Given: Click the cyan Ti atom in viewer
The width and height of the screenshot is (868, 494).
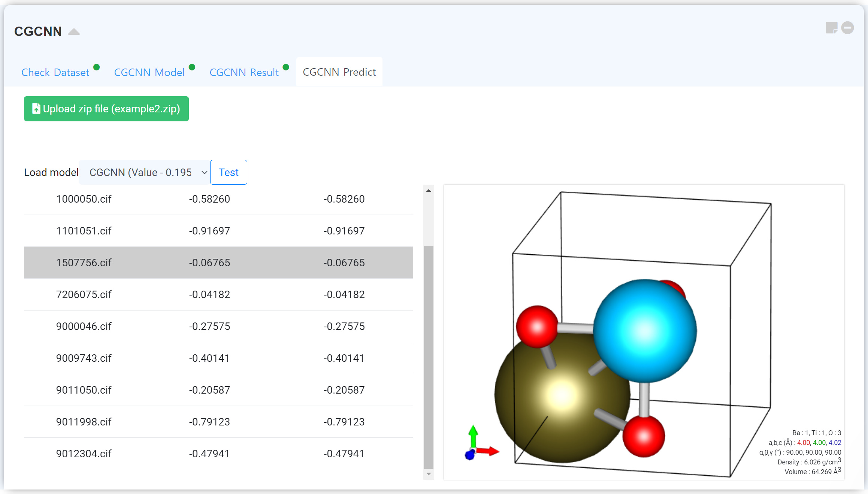Looking at the screenshot, I should 644,331.
